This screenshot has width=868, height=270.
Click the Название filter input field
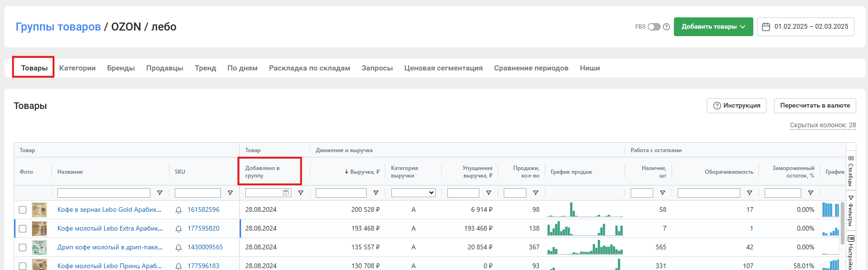[104, 193]
